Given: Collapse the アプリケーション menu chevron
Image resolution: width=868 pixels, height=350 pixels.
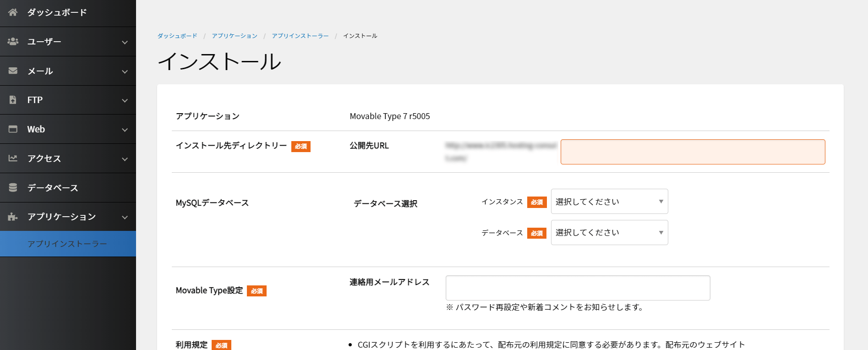Looking at the screenshot, I should [x=125, y=217].
